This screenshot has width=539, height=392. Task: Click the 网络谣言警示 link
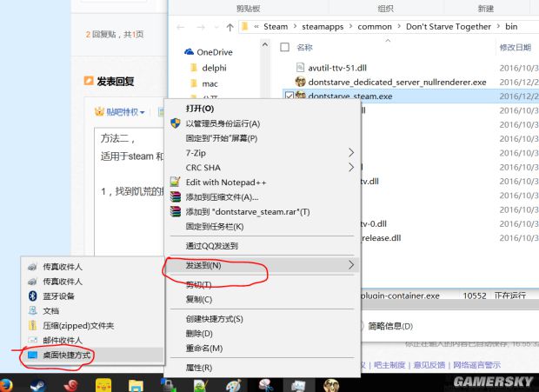coord(476,365)
